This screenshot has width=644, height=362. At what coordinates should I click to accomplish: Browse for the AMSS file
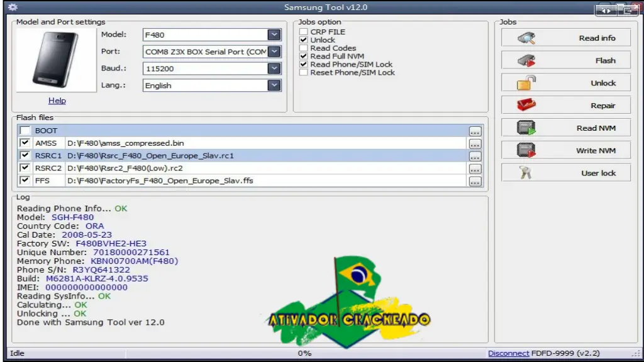click(475, 144)
